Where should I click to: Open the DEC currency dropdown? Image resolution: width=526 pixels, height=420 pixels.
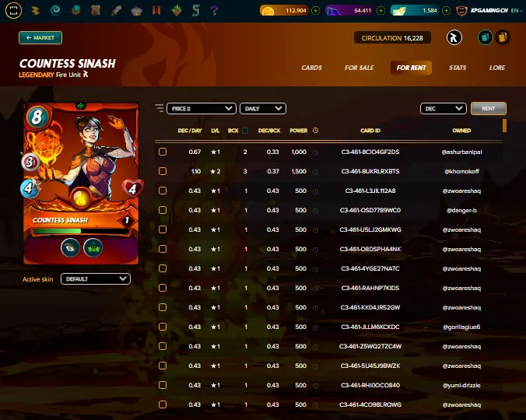click(444, 109)
